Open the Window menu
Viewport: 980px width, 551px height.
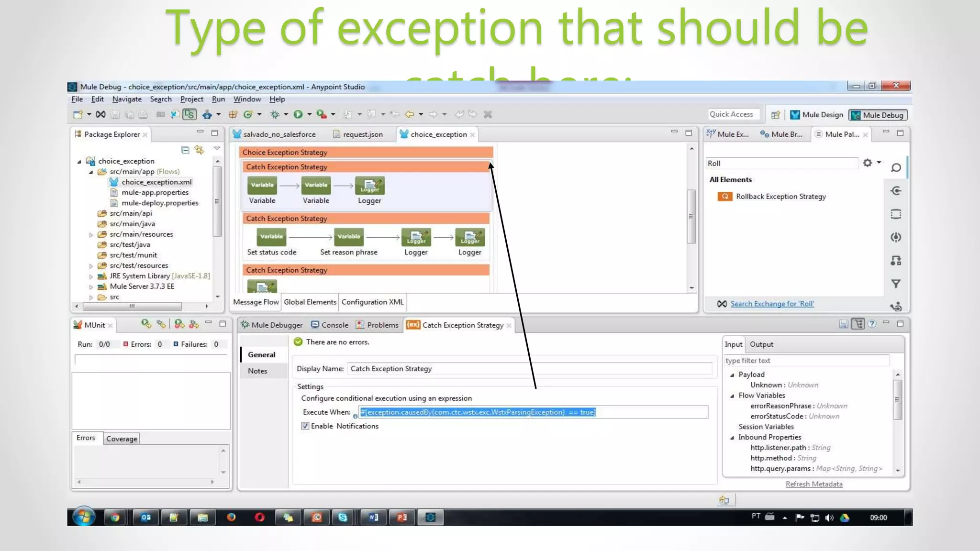tap(247, 99)
